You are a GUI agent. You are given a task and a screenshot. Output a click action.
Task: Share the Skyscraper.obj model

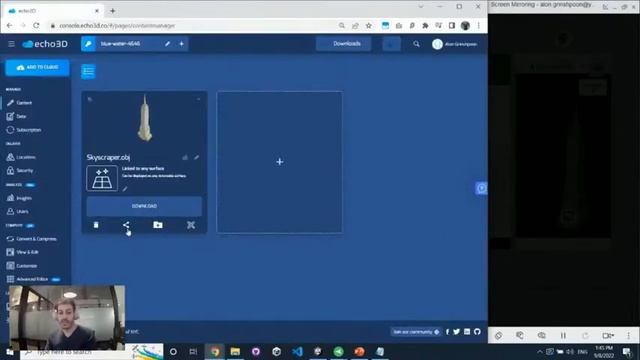point(126,225)
